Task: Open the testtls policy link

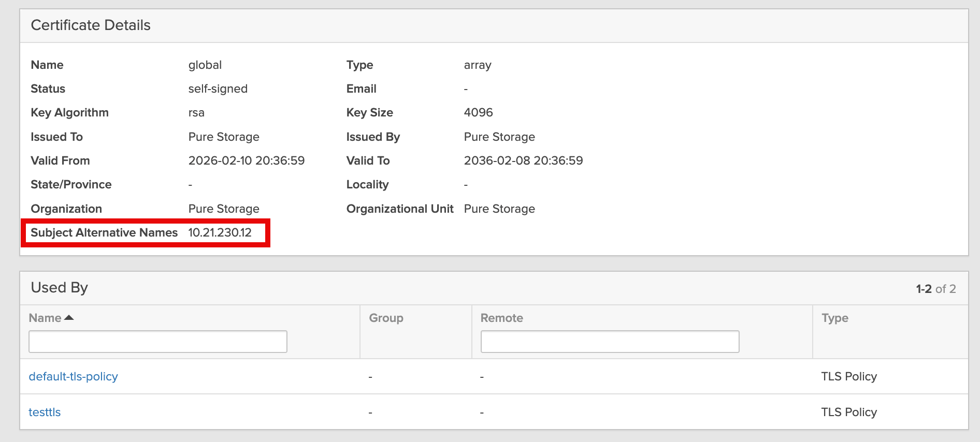Action: [45, 412]
